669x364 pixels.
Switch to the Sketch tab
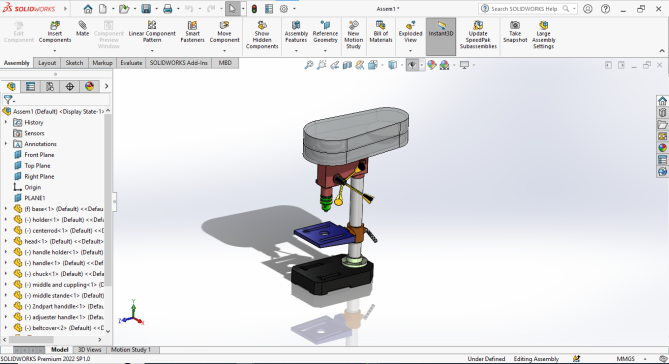click(x=74, y=63)
